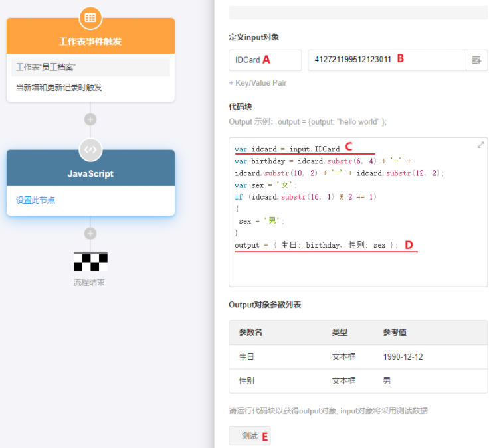Click the 文本框 type cell in 性别 row
The width and height of the screenshot is (489, 448).
pyautogui.click(x=343, y=381)
